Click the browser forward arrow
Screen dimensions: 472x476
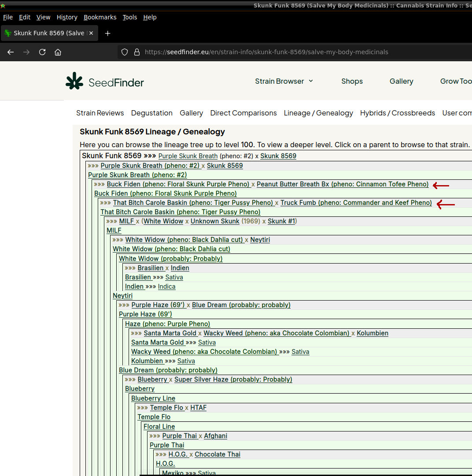[x=26, y=52]
